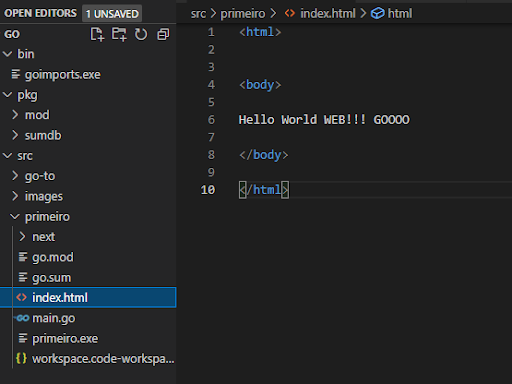
Task: Select index.html in the file tree
Action: point(88,297)
